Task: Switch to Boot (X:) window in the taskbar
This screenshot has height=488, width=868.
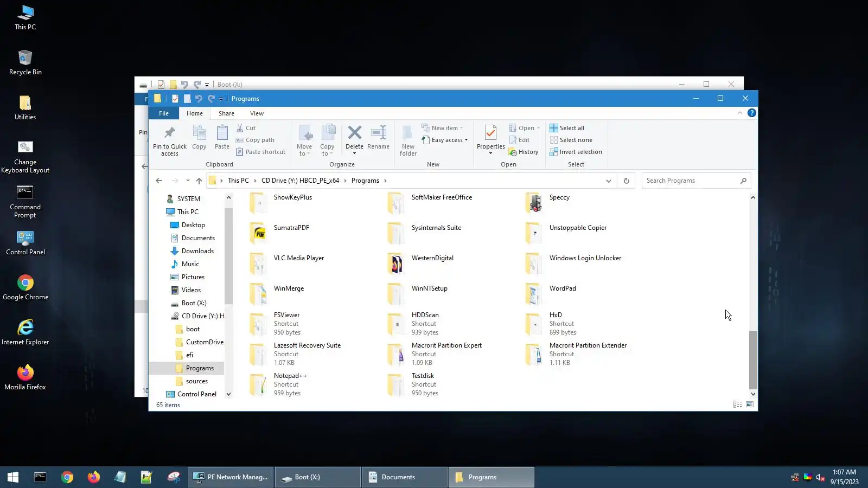Action: pos(318,477)
